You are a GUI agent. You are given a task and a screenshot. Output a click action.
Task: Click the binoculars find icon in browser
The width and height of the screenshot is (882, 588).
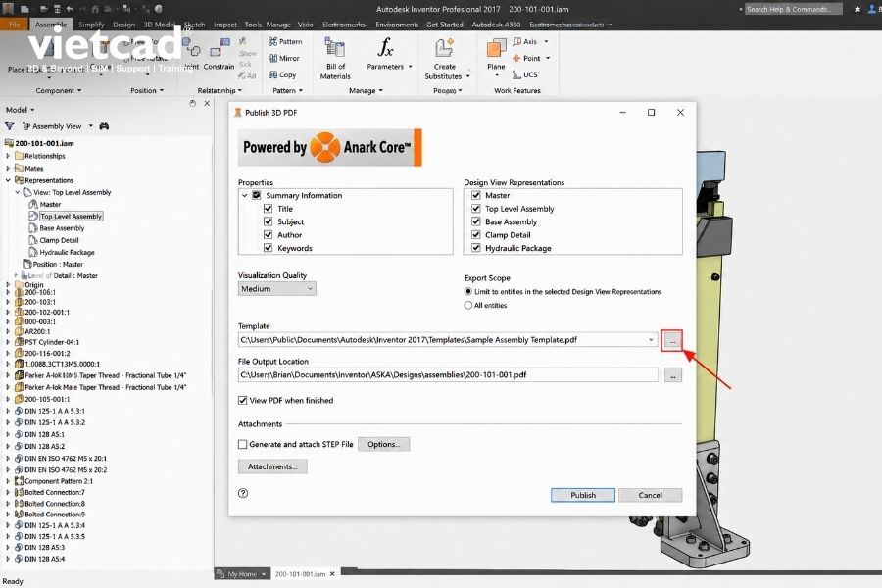pyautogui.click(x=104, y=126)
